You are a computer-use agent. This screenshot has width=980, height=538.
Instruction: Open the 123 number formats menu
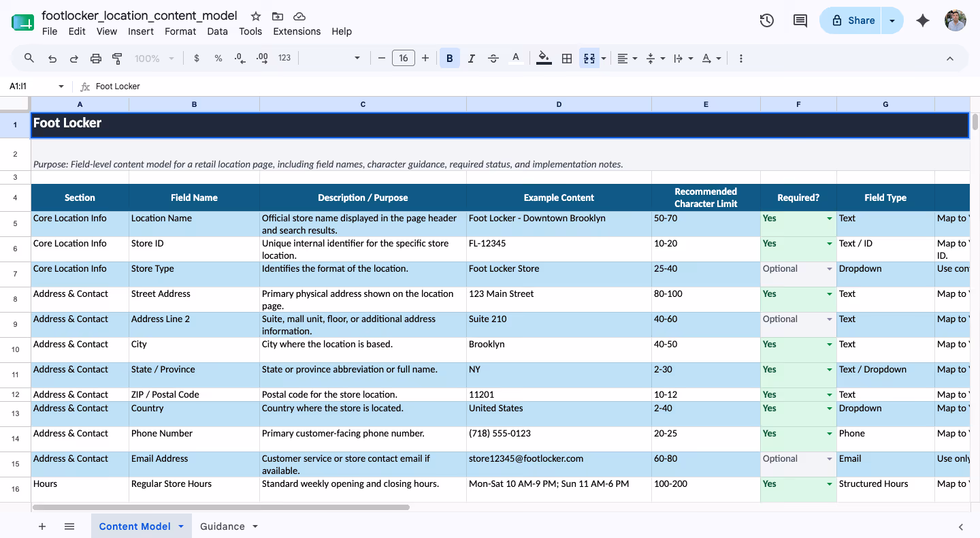284,59
